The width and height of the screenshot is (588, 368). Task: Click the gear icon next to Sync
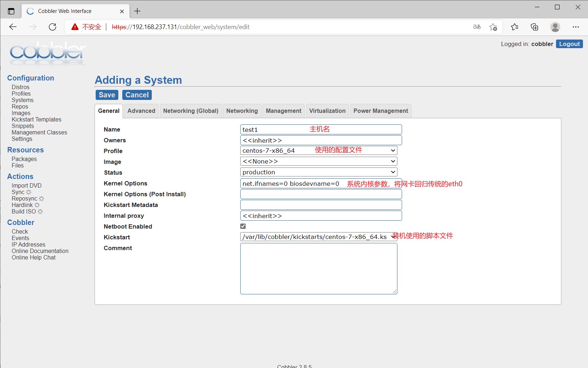[29, 192]
